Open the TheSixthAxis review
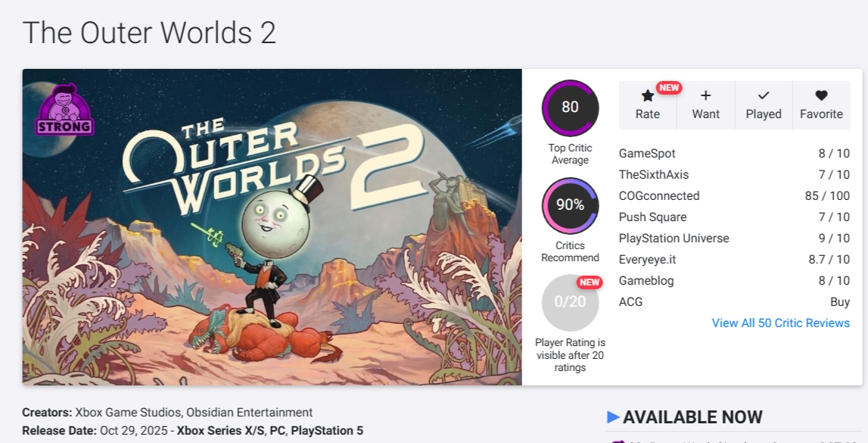 coord(654,175)
